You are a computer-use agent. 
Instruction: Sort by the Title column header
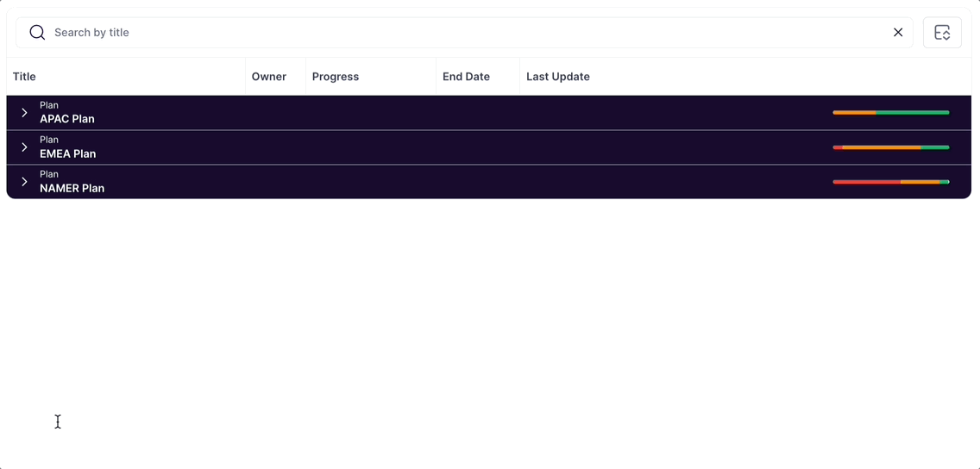24,77
